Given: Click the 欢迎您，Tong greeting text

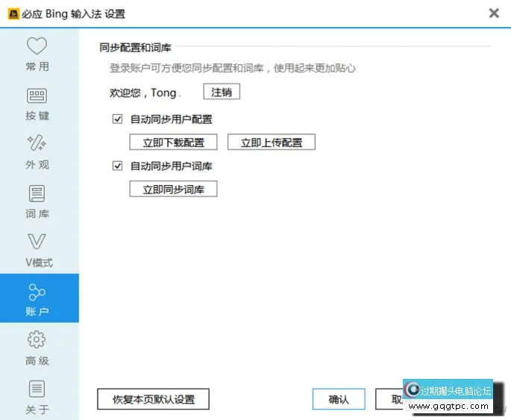Looking at the screenshot, I should pos(143,93).
